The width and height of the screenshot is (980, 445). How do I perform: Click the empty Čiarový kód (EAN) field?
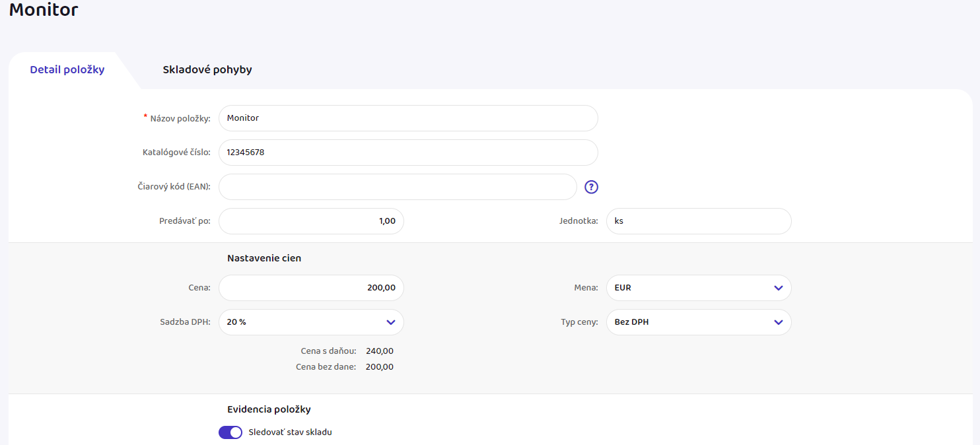(397, 187)
